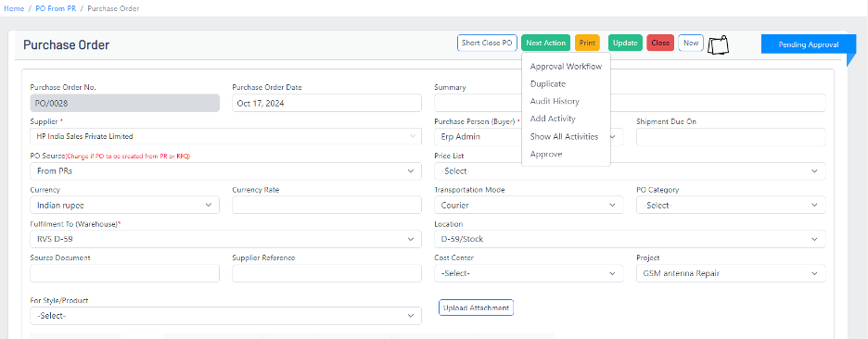
Task: Click the orange Print button
Action: [x=587, y=43]
